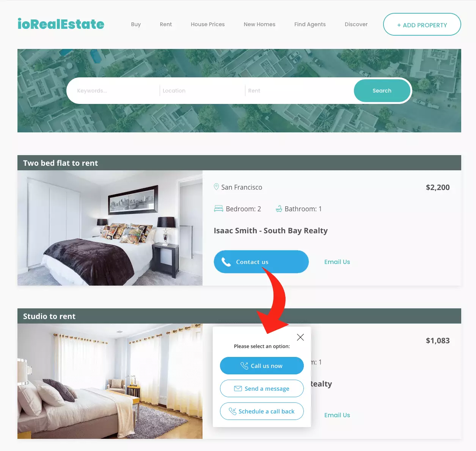Click the bed icon next to Bedroom
This screenshot has width=476, height=451.
click(218, 209)
